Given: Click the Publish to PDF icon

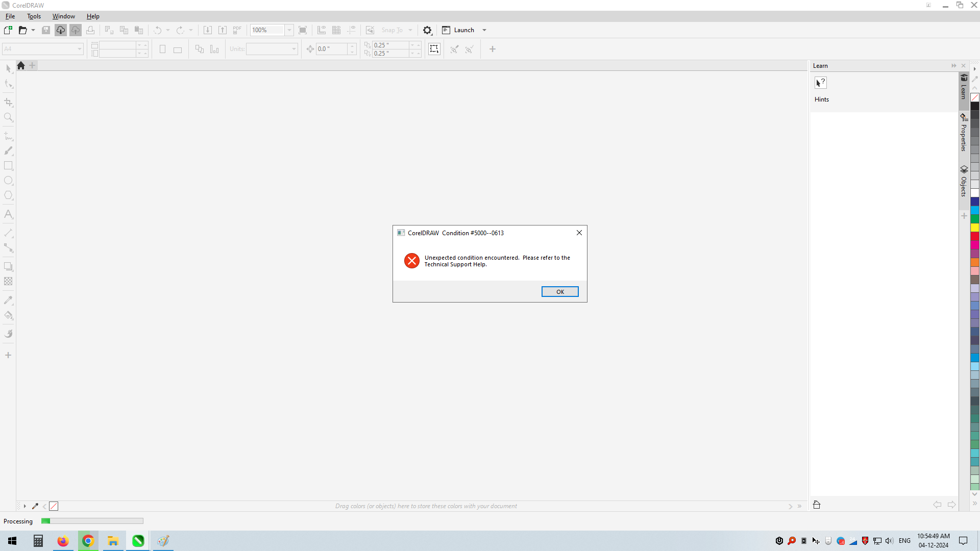Looking at the screenshot, I should point(237,30).
